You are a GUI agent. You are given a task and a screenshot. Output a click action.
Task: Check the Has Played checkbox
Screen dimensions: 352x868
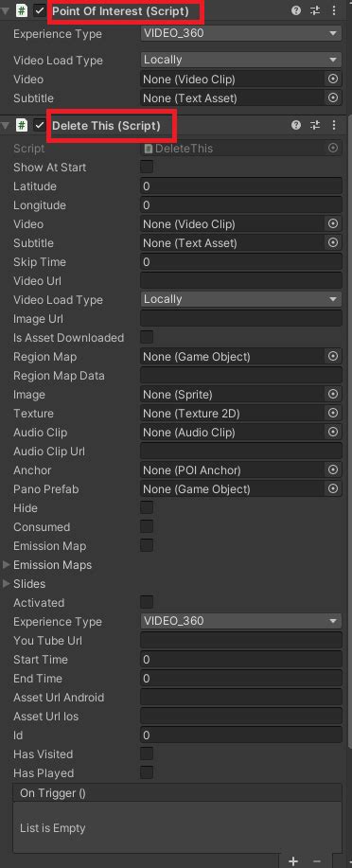pyautogui.click(x=147, y=772)
